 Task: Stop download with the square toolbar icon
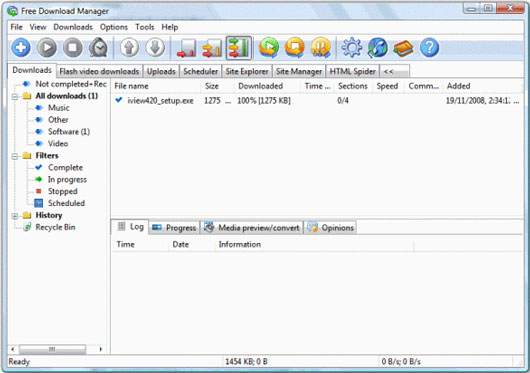72,47
